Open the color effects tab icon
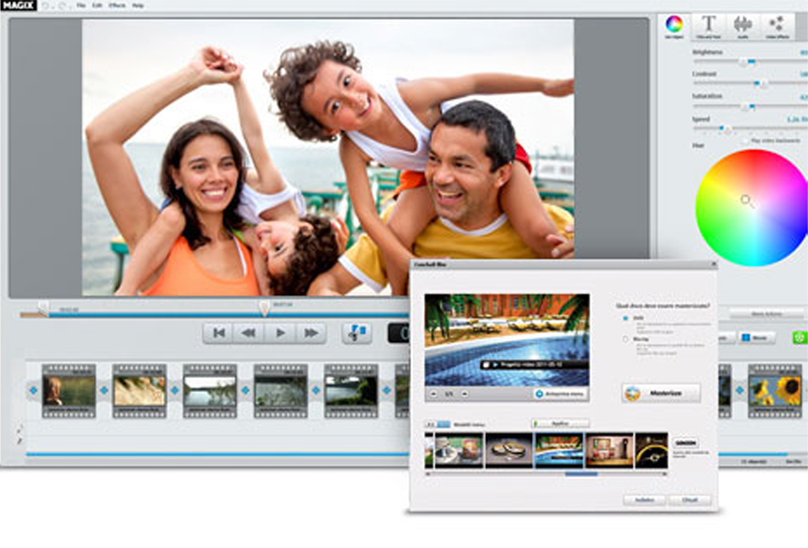808x548 pixels. coord(675,25)
